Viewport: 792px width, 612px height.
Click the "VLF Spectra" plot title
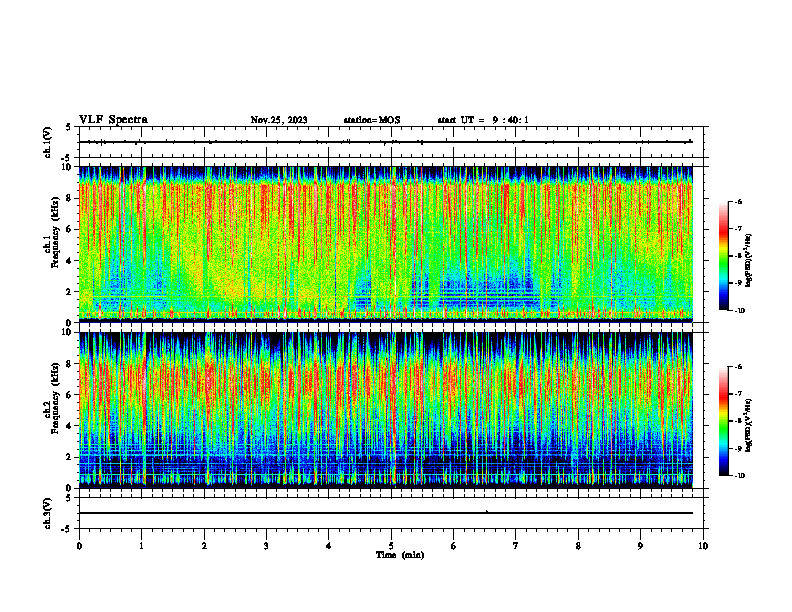113,120
